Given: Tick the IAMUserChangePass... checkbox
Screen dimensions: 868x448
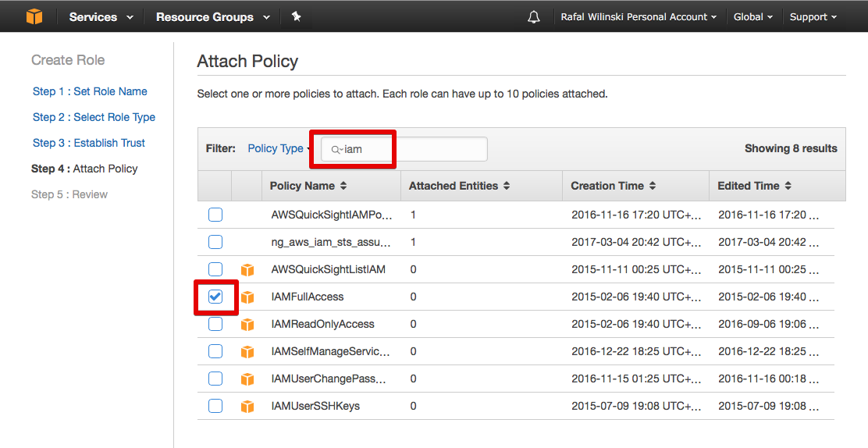Looking at the screenshot, I should coord(215,379).
